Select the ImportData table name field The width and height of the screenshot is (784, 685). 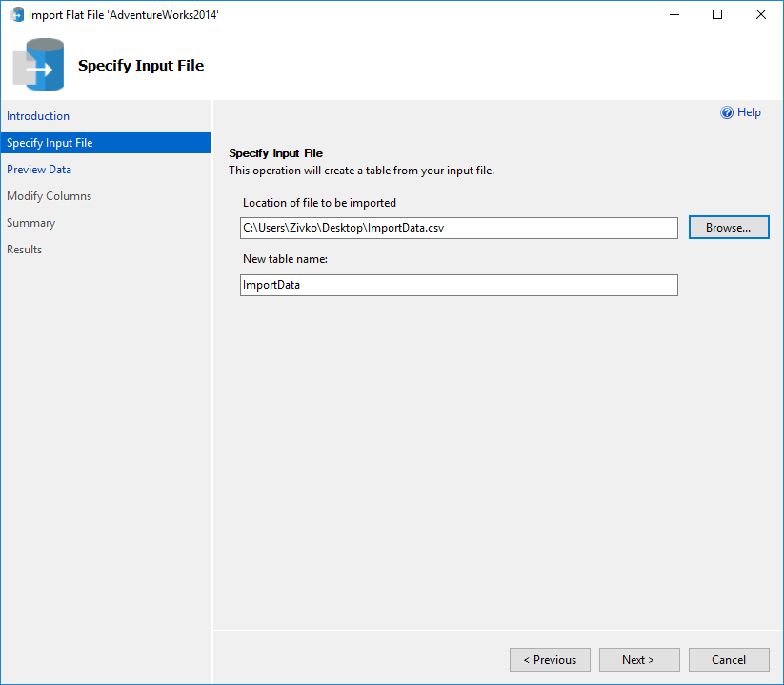(458, 285)
